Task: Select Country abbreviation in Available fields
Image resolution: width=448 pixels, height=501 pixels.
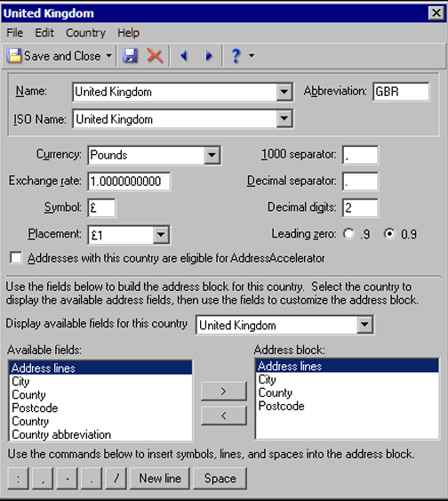Action: coord(100,434)
